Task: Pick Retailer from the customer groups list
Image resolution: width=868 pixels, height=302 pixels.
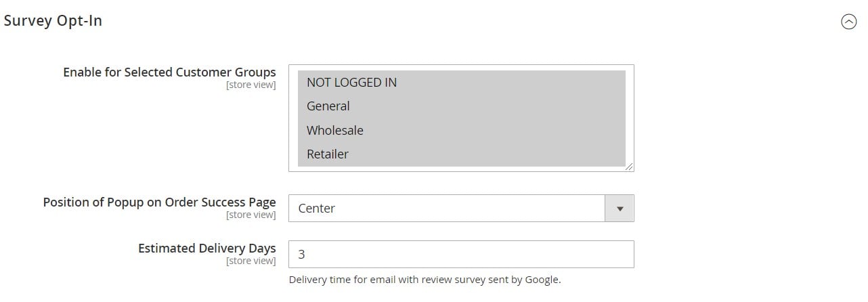Action: click(x=461, y=154)
